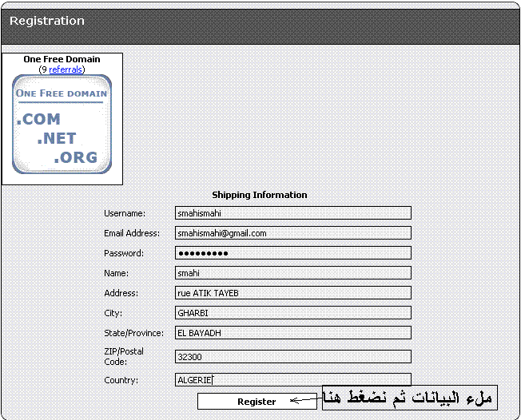
Task: Click the Country field containing ALGERIE
Action: (x=293, y=379)
